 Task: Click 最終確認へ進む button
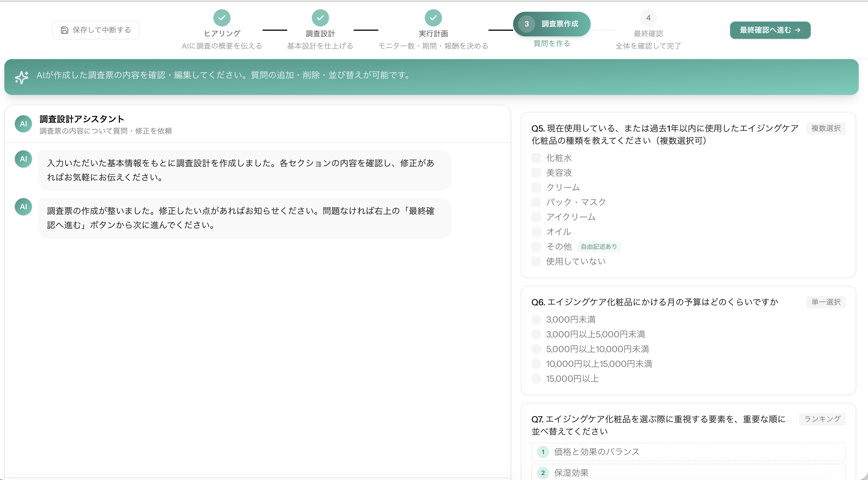coord(770,30)
